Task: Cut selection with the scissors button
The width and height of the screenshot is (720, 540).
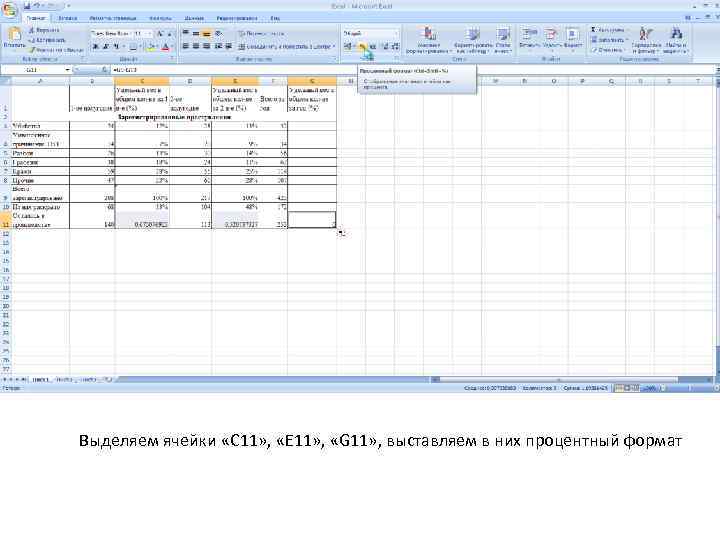Action: coord(45,30)
